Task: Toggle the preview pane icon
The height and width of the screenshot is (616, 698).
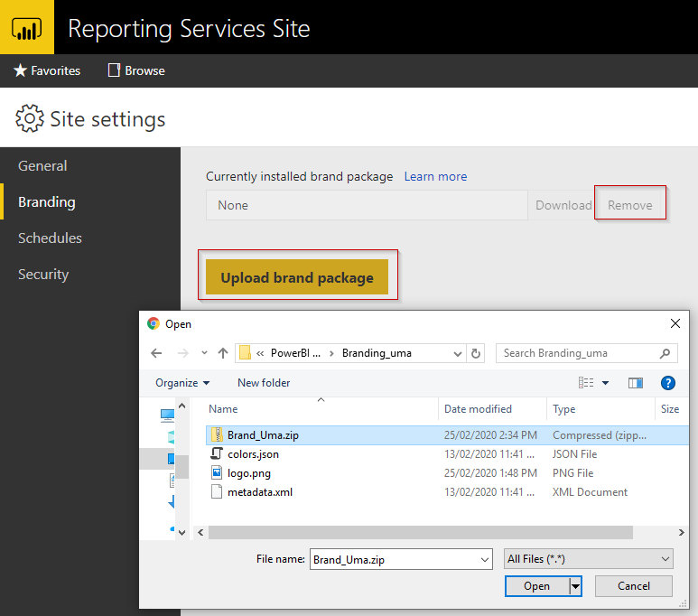Action: click(x=635, y=383)
